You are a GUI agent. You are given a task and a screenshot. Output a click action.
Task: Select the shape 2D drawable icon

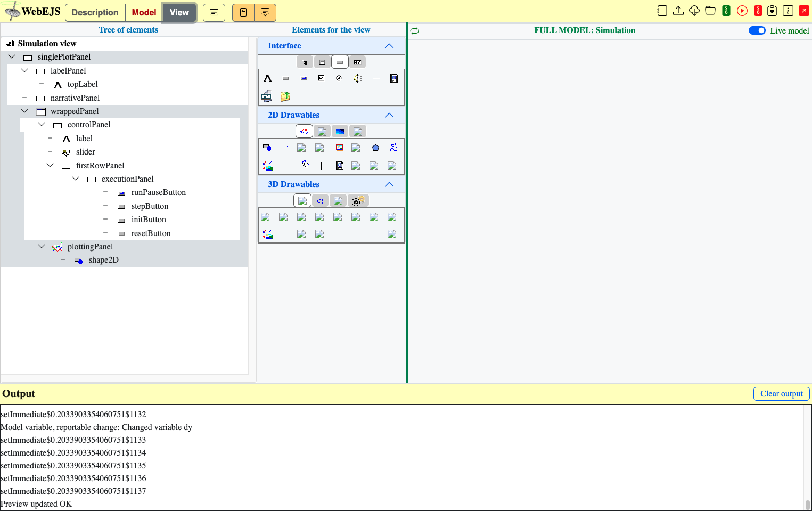(x=267, y=148)
